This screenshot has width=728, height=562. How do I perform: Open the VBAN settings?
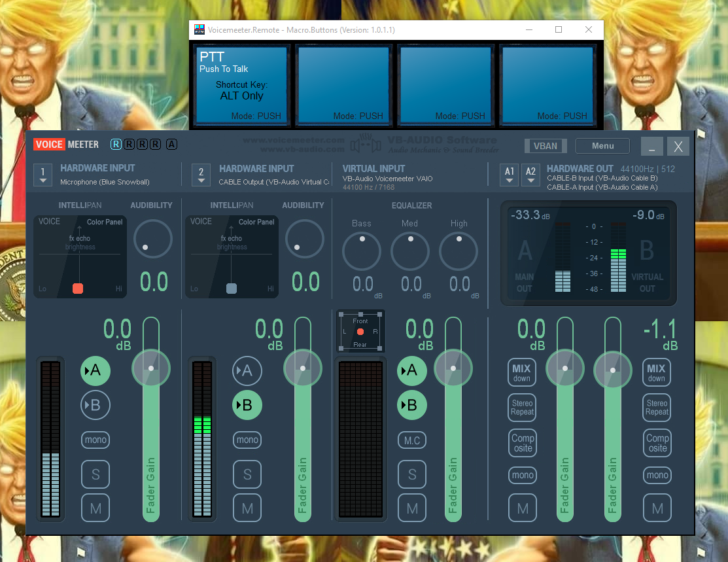tap(546, 146)
